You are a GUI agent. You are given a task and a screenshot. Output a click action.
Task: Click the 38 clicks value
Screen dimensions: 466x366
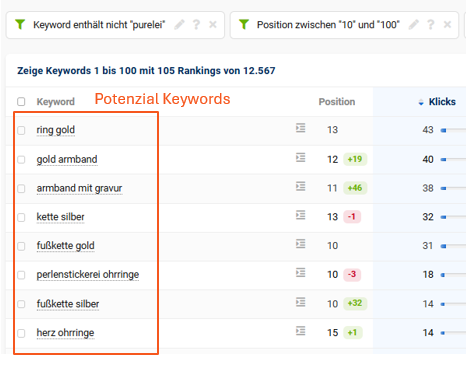428,188
